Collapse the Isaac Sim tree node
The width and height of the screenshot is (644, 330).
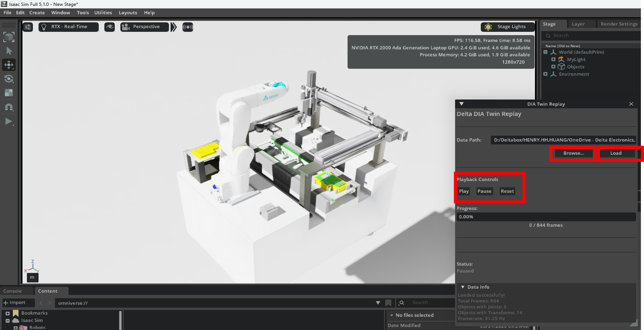coord(8,321)
